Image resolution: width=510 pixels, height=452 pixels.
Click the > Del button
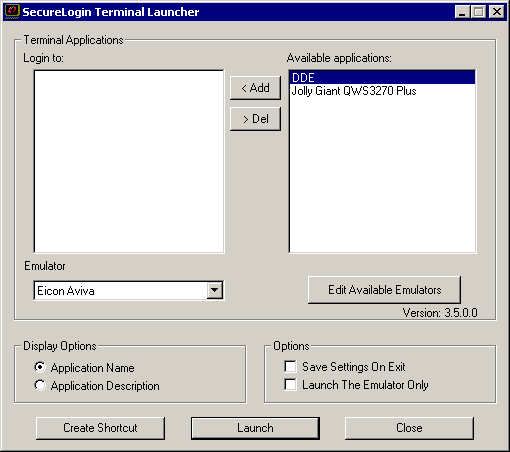[x=255, y=119]
